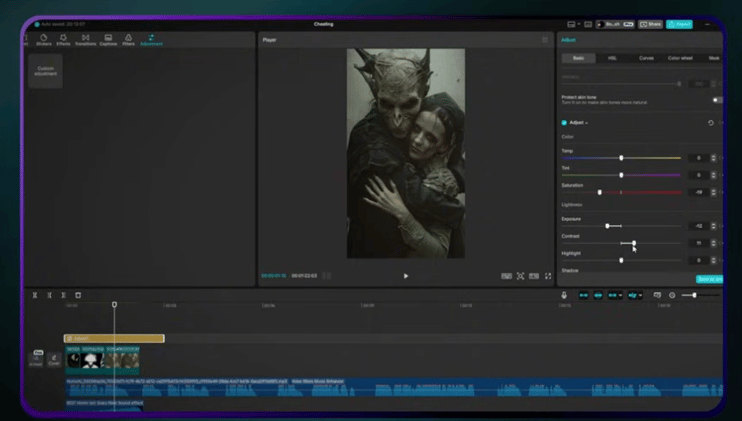Open the player panel menu
This screenshot has height=421, width=742.
(x=545, y=40)
